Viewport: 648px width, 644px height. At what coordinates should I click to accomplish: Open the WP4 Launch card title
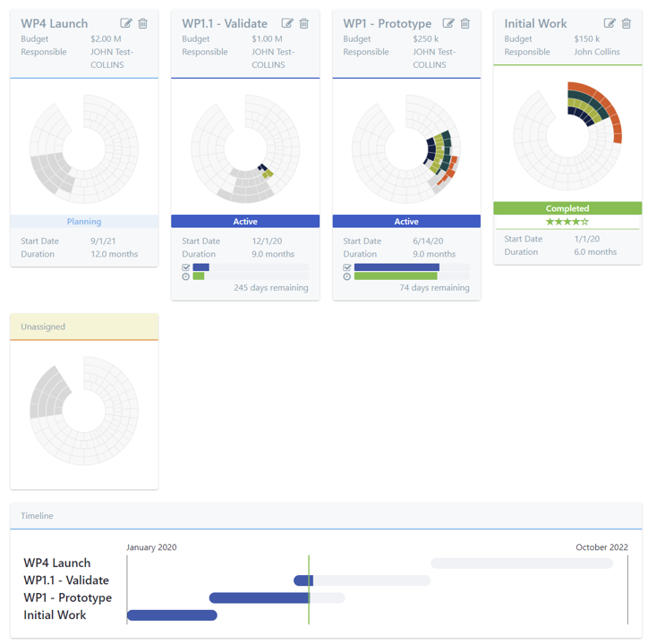[x=55, y=23]
